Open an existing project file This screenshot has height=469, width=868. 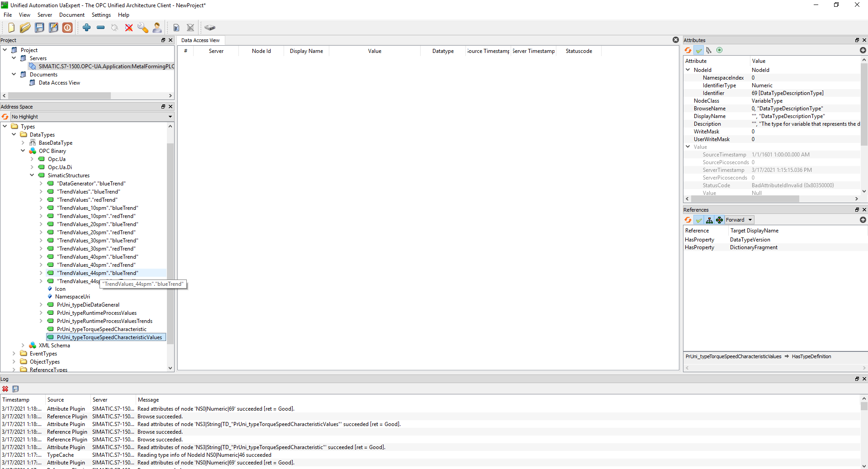25,28
